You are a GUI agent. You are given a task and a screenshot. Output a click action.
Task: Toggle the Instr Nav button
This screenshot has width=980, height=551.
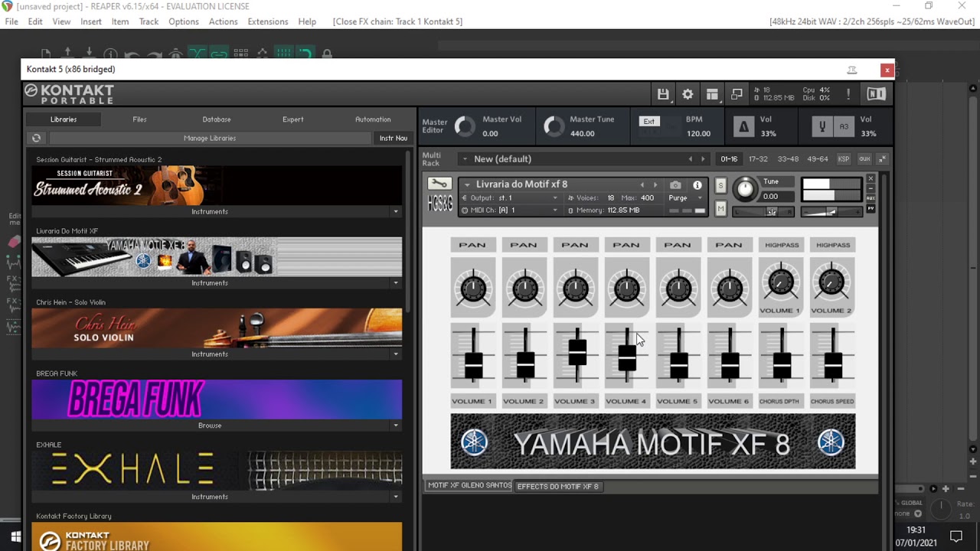pyautogui.click(x=394, y=139)
